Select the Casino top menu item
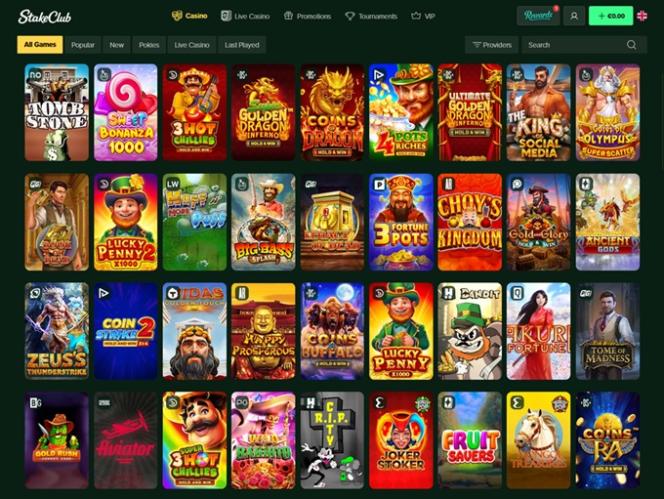 click(x=189, y=16)
